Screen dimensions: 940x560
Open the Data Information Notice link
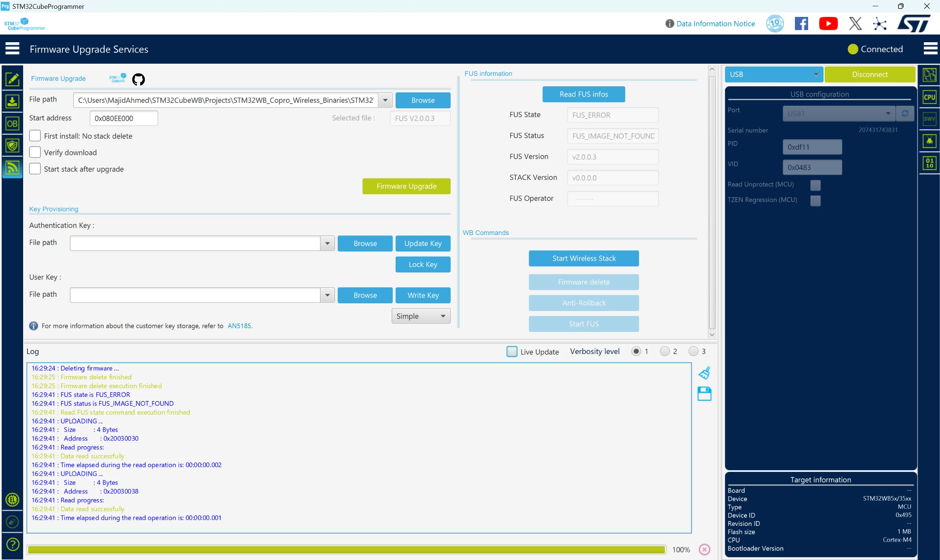tap(716, 24)
